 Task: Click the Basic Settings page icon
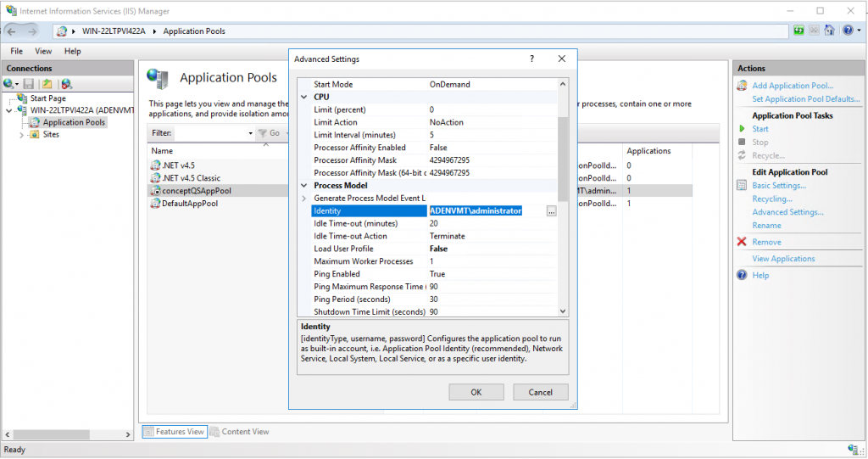[x=742, y=185]
